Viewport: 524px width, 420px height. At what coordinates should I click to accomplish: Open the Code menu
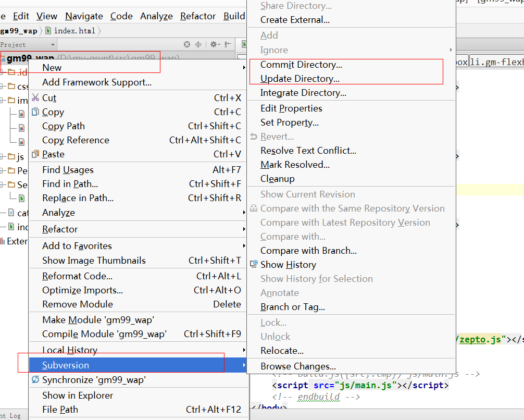pyautogui.click(x=121, y=16)
